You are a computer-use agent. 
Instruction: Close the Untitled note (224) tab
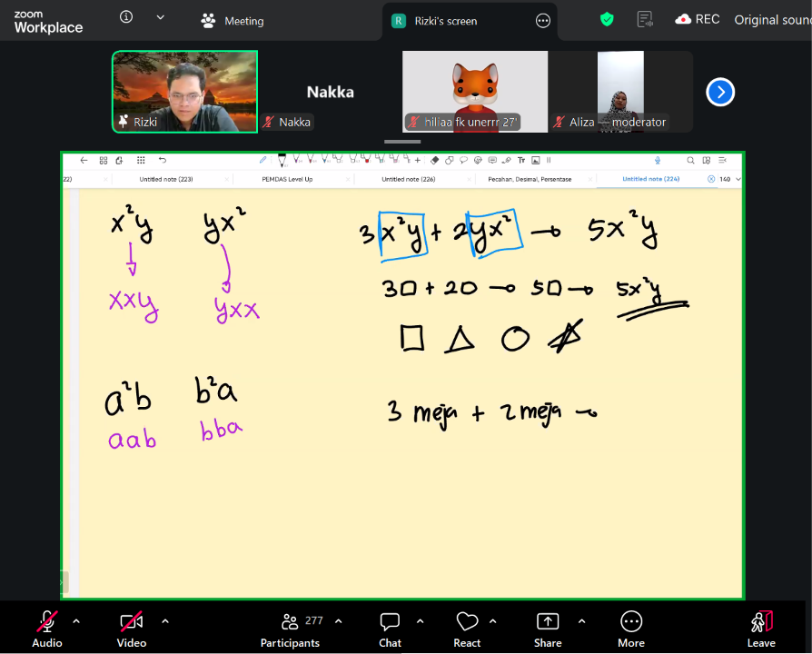[x=711, y=179]
